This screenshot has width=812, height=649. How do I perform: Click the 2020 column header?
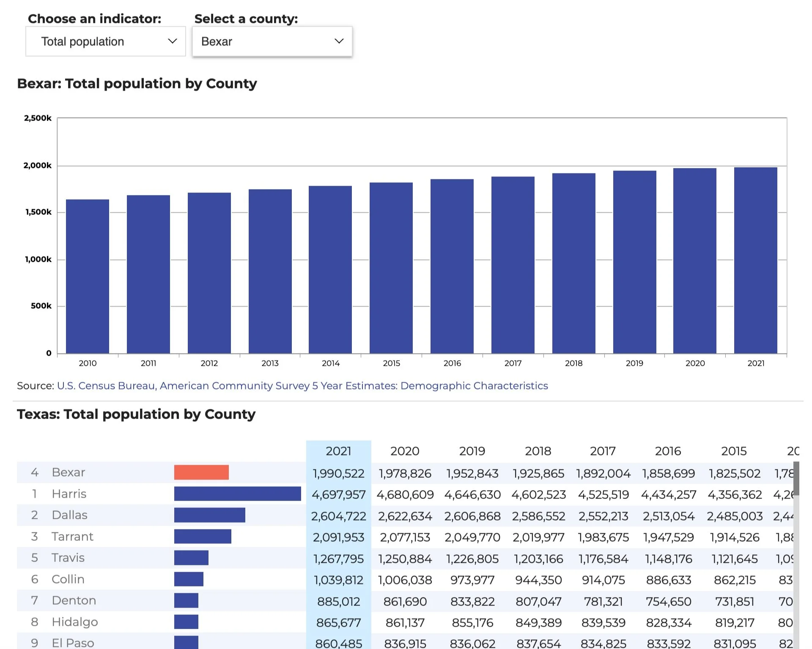tap(404, 451)
